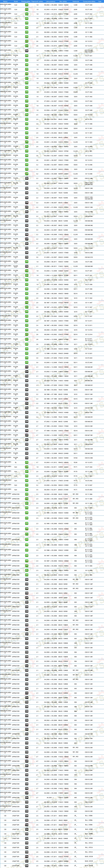104x868 pixels.
Task: Click the 'Pojemność silnika' column header
Action: pos(37,1)
